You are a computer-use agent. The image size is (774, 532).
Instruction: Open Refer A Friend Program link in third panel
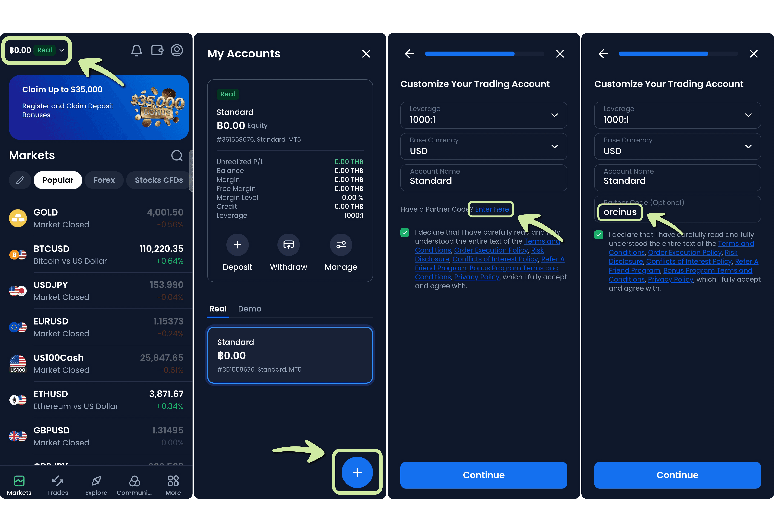point(490,264)
